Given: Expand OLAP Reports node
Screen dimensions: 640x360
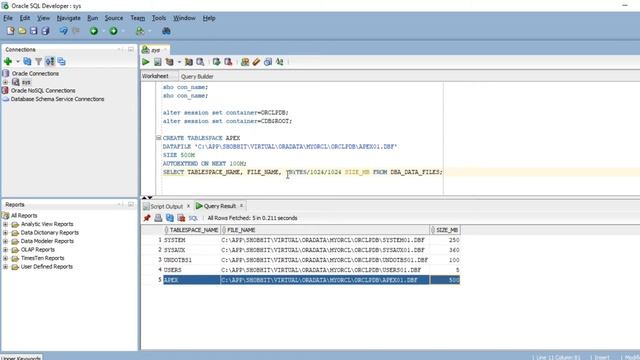Looking at the screenshot, I should 5,250.
